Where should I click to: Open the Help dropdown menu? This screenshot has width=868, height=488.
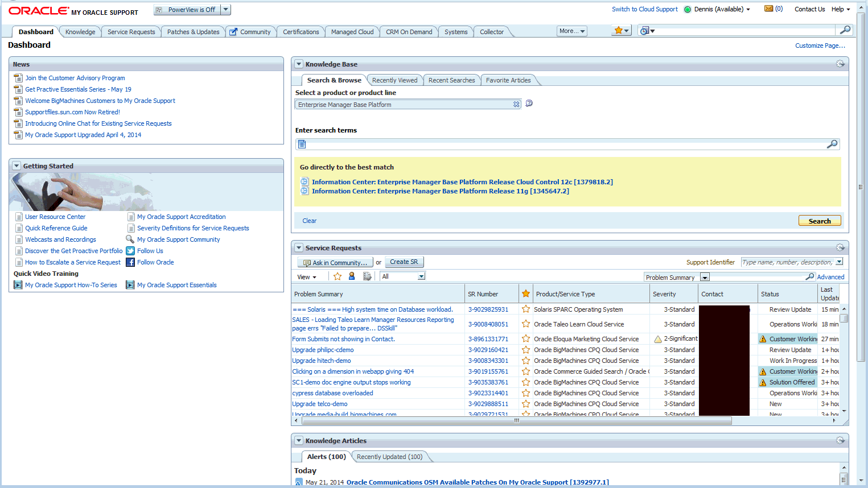coord(841,9)
